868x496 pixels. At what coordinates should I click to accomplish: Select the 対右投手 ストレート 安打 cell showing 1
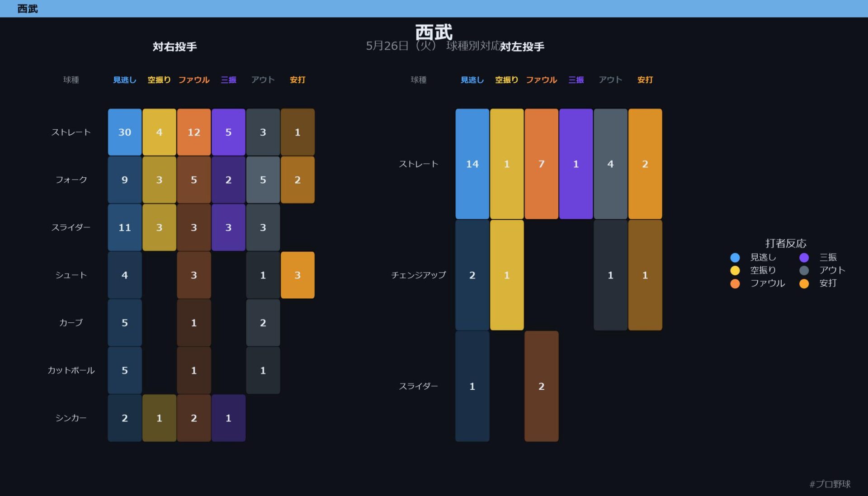click(x=297, y=132)
